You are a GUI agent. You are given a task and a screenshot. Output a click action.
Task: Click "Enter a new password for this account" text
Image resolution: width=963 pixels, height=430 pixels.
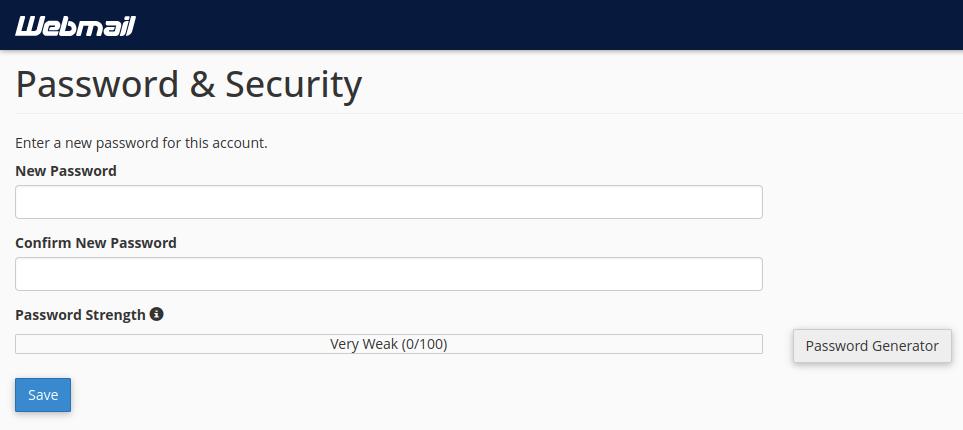[x=141, y=143]
